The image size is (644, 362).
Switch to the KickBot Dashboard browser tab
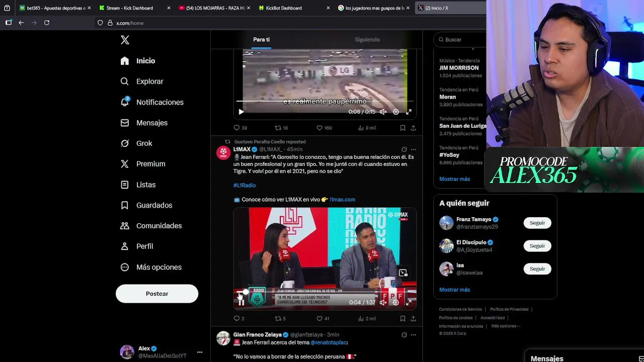(294, 8)
